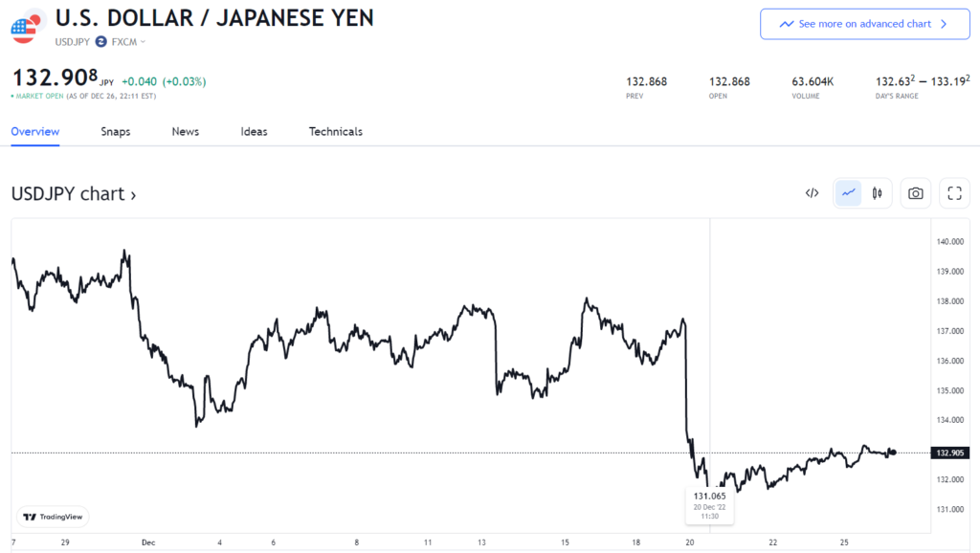Switch to candlestick chart view
This screenshot has width=980, height=553.
tap(876, 193)
